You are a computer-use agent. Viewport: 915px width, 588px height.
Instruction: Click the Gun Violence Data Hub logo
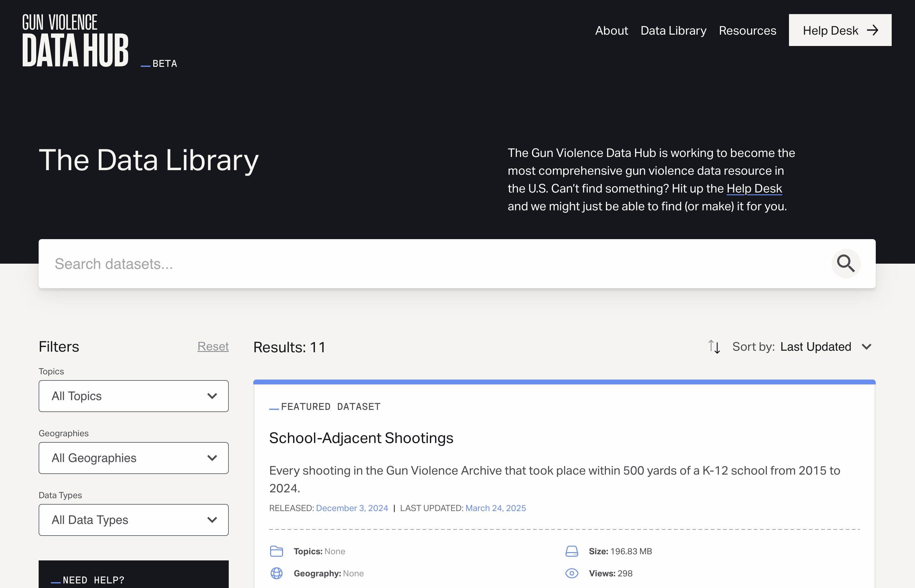(76, 40)
